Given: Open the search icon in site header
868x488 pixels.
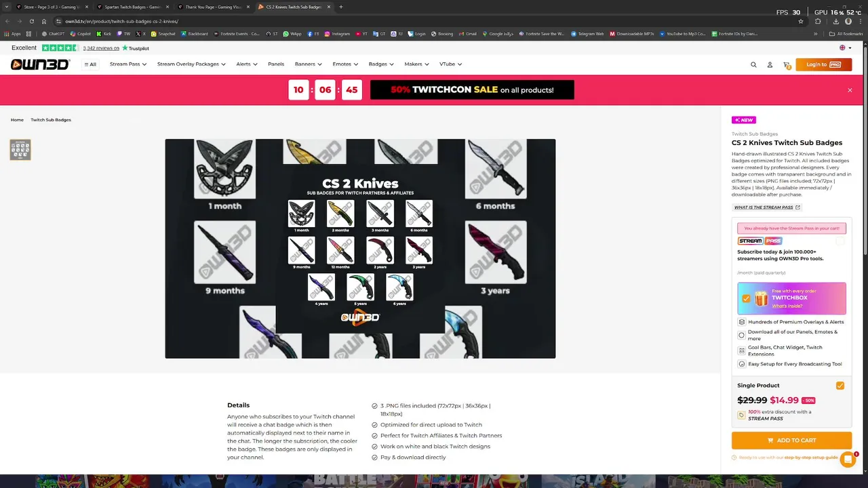Looking at the screenshot, I should tap(753, 64).
